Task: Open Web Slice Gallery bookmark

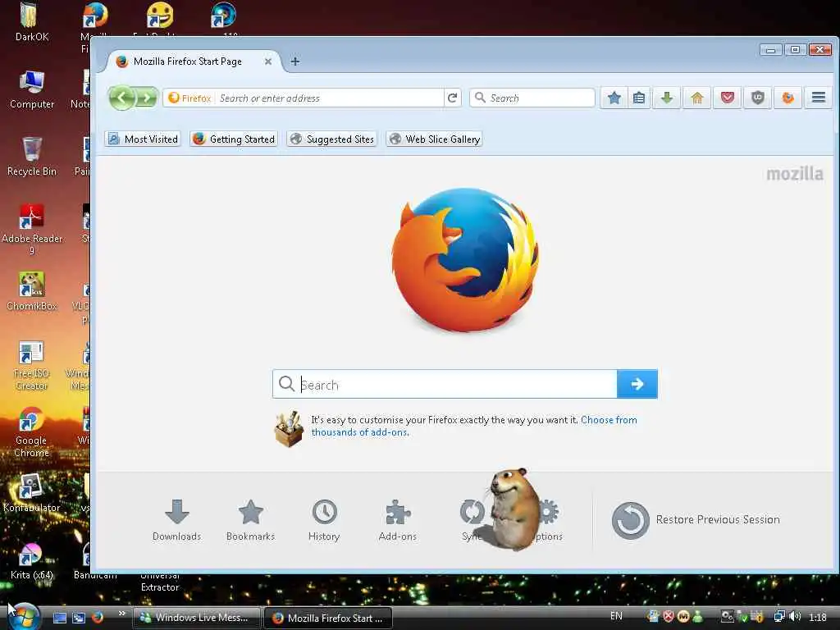Action: [x=434, y=139]
